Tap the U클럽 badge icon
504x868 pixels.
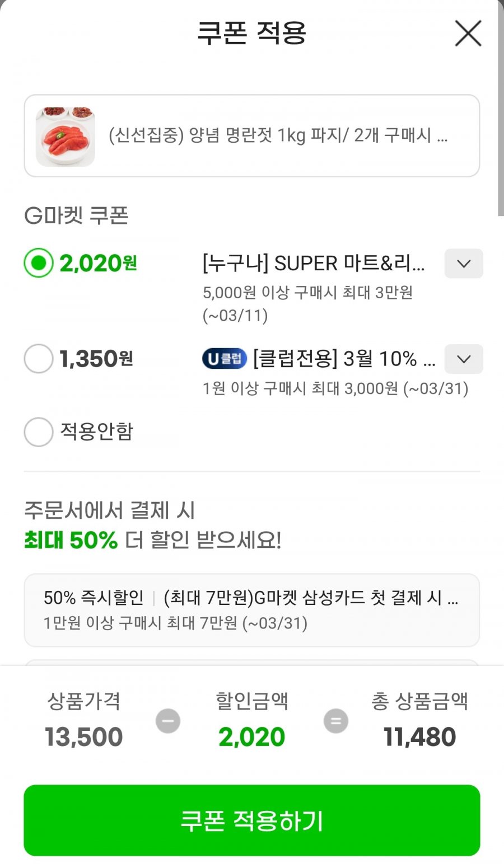coord(225,359)
